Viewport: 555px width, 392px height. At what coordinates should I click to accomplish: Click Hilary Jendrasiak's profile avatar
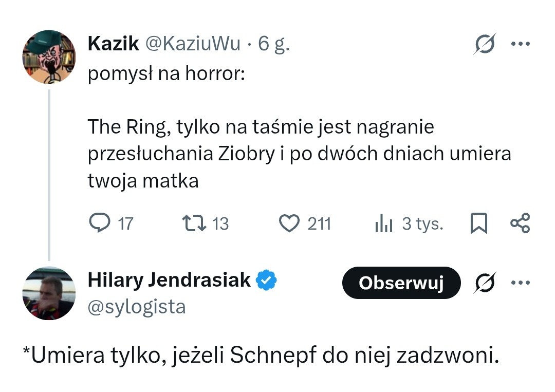[x=48, y=293]
